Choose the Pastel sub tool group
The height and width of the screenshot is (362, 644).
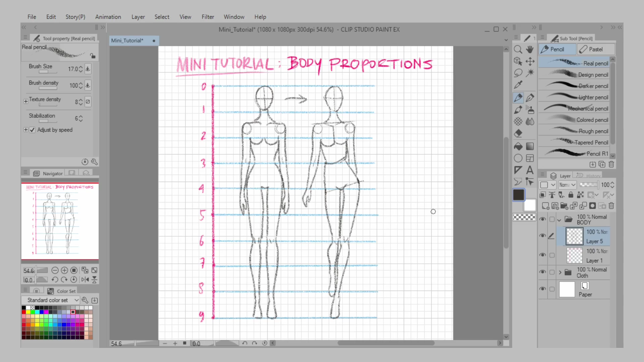pyautogui.click(x=596, y=49)
